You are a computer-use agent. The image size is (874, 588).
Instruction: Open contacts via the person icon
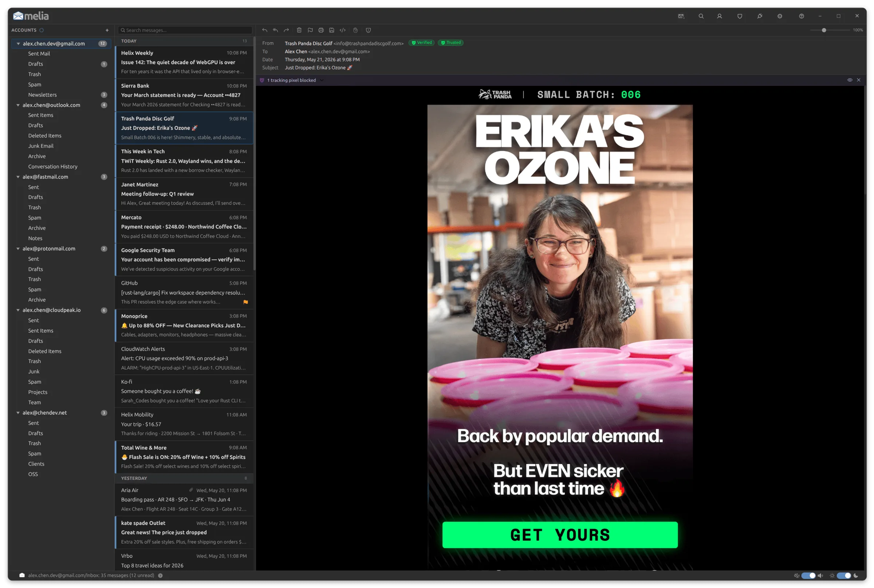(720, 16)
